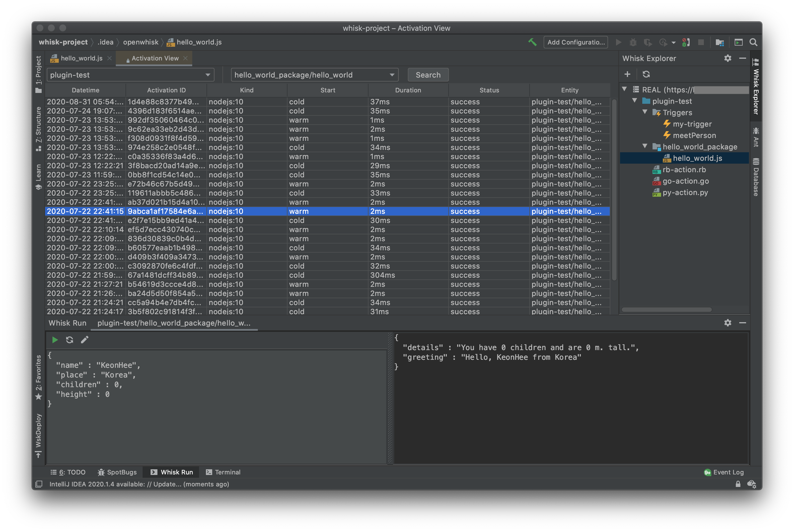Image resolution: width=794 pixels, height=532 pixels.
Task: Select the Debug bug icon in toolbar
Action: (x=633, y=42)
